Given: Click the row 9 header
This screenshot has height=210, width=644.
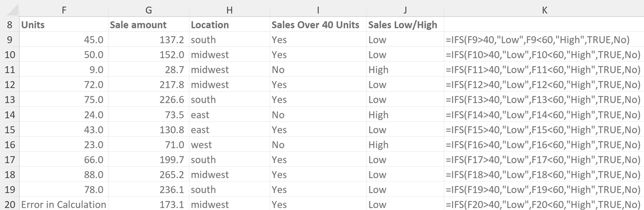Looking at the screenshot, I should 10,40.
